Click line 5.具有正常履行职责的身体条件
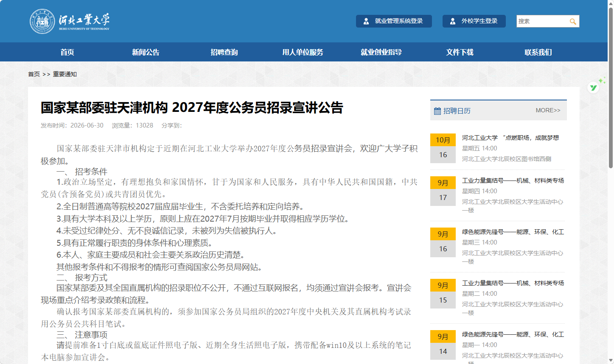 (135, 243)
